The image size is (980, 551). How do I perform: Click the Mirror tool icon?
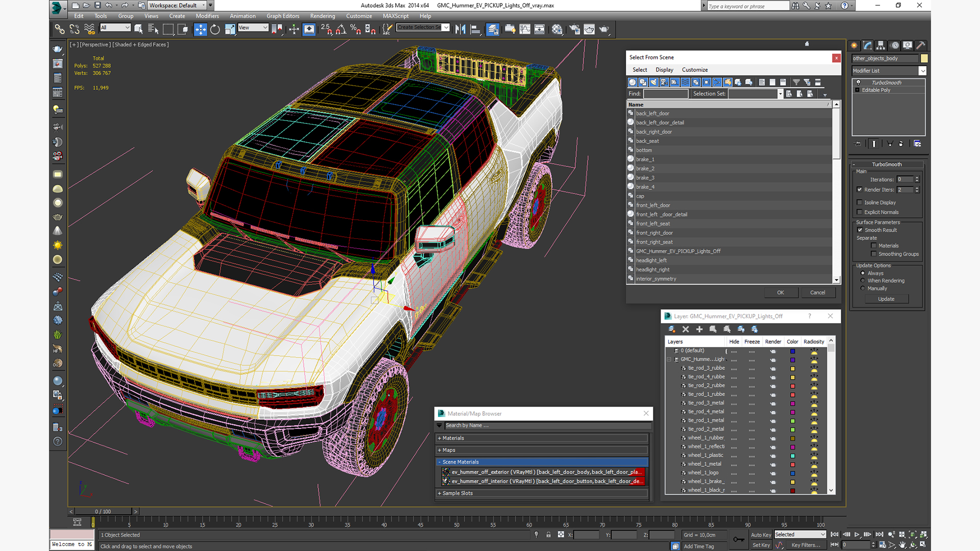pyautogui.click(x=460, y=29)
